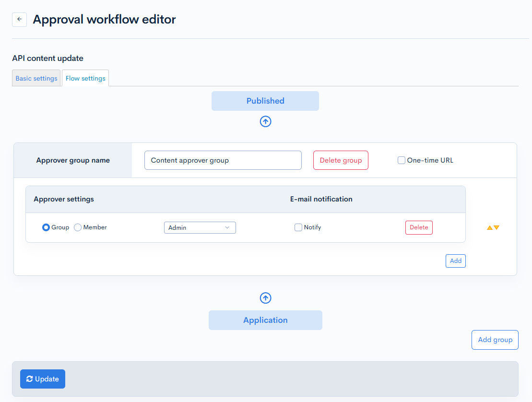Screen dimensions: 532x402
Task: Open the Admin approver dropdown
Action: click(200, 228)
